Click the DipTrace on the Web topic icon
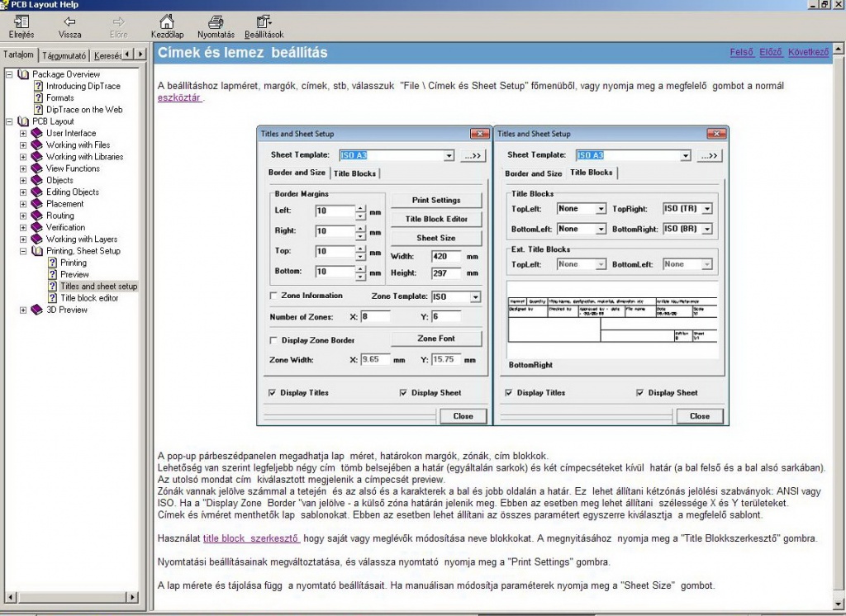The height and width of the screenshot is (616, 846). [x=38, y=110]
